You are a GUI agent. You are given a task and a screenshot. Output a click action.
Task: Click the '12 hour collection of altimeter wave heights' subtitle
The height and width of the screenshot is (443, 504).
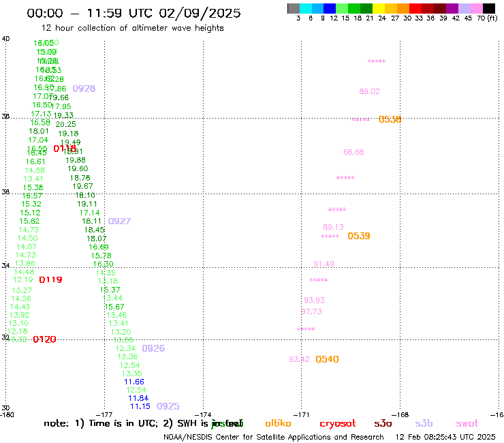[x=132, y=28]
